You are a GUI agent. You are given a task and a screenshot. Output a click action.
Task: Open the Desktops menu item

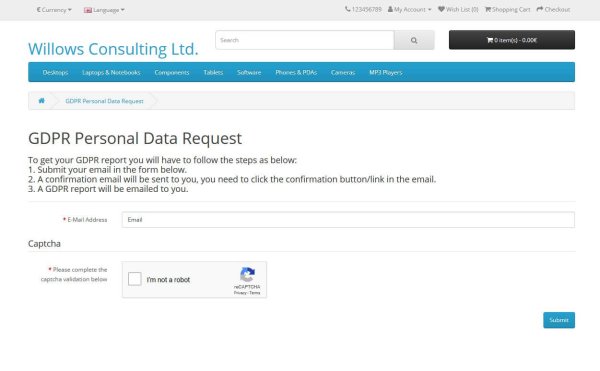coord(55,72)
